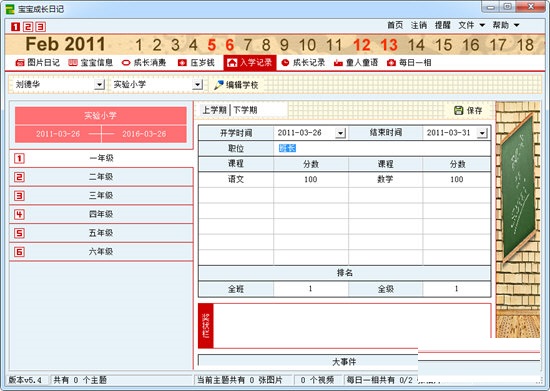Click the number 3 icon beside 三年级

(19, 196)
